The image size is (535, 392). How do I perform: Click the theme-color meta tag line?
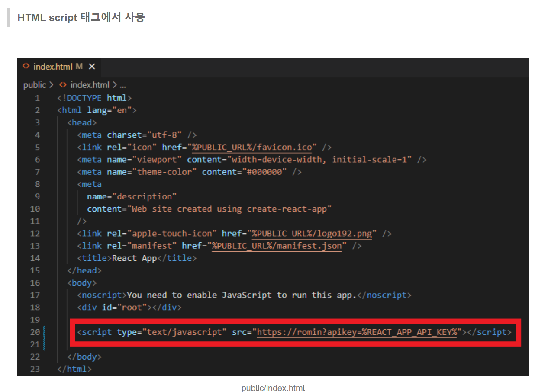click(x=190, y=172)
